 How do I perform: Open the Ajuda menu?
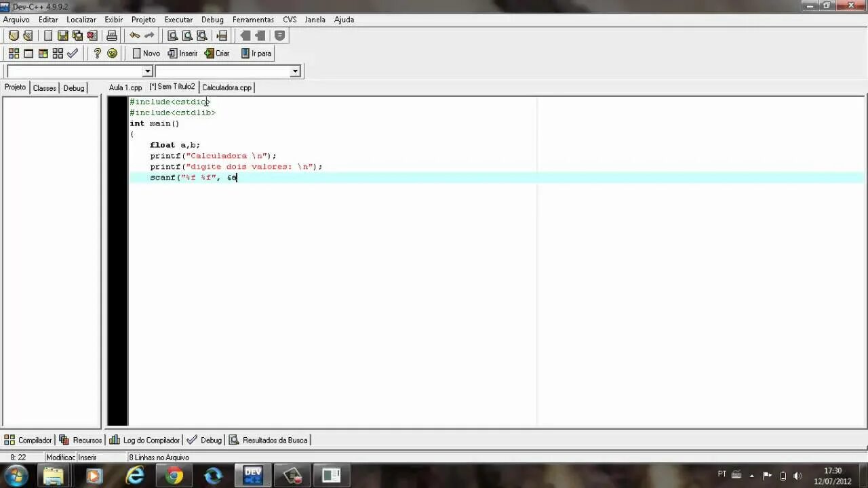[344, 20]
